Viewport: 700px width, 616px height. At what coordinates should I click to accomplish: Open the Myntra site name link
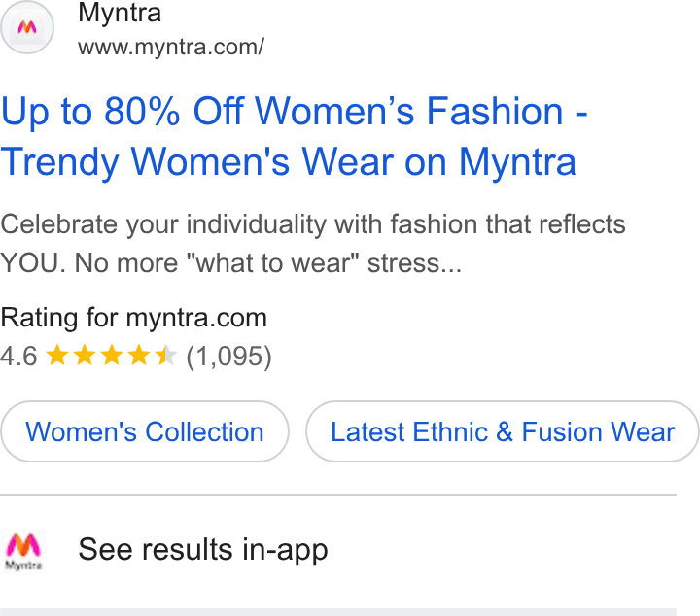click(x=120, y=14)
